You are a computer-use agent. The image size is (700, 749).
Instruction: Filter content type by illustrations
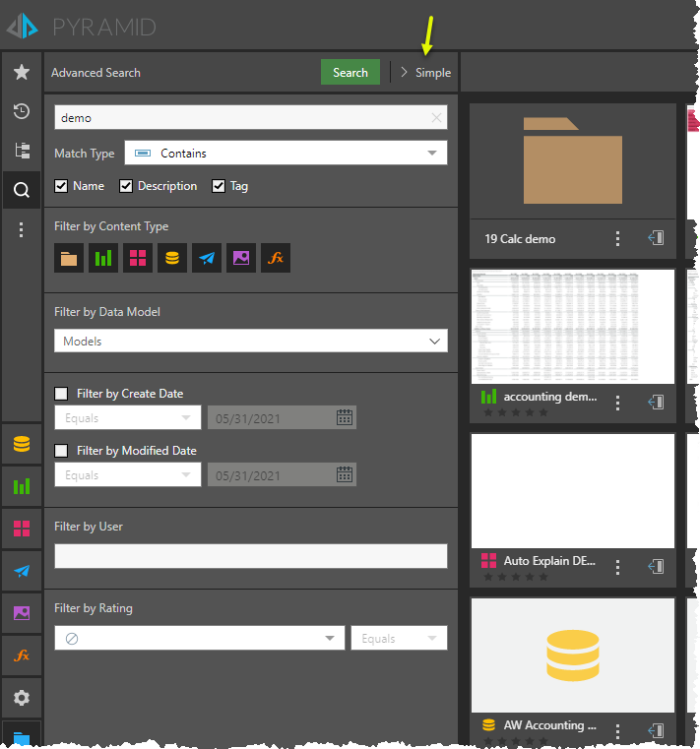(241, 258)
